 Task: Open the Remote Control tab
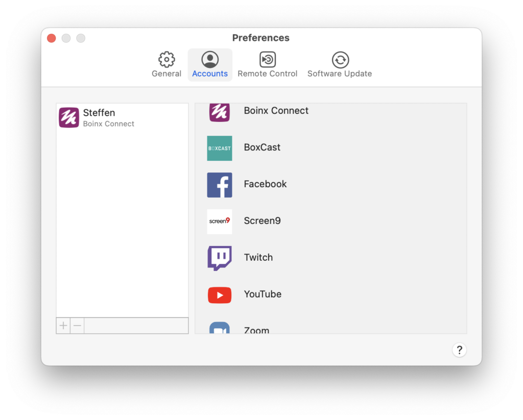[267, 65]
